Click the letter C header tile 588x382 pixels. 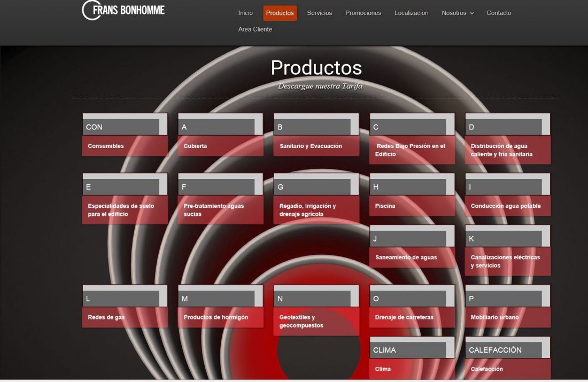pyautogui.click(x=412, y=124)
